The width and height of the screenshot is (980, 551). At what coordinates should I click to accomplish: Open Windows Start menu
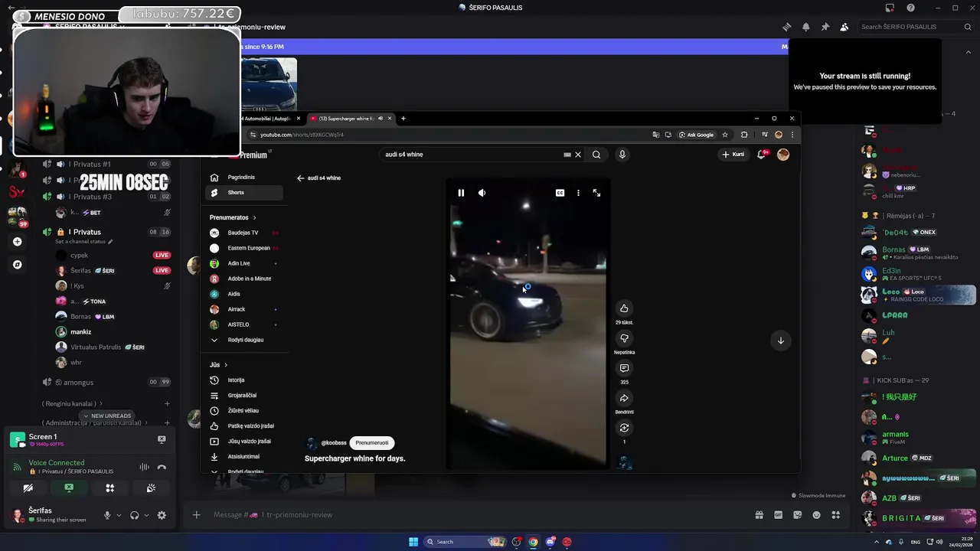(x=413, y=542)
